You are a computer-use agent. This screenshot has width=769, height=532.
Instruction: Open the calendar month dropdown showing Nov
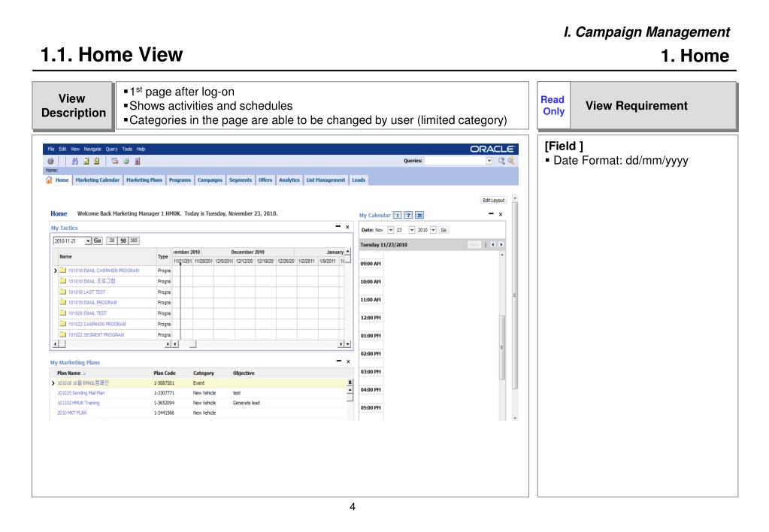[x=391, y=230]
